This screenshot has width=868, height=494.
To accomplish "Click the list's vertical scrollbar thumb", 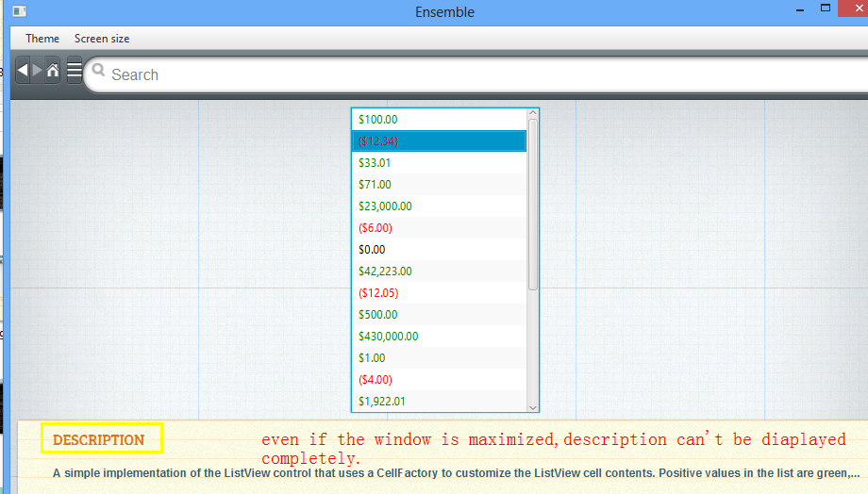I will (x=533, y=203).
